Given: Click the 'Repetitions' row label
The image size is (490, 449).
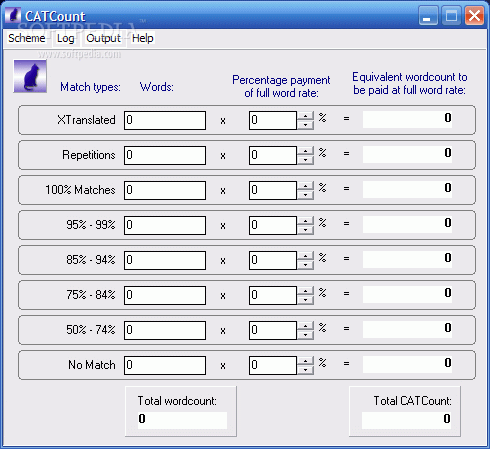Looking at the screenshot, I should point(89,155).
